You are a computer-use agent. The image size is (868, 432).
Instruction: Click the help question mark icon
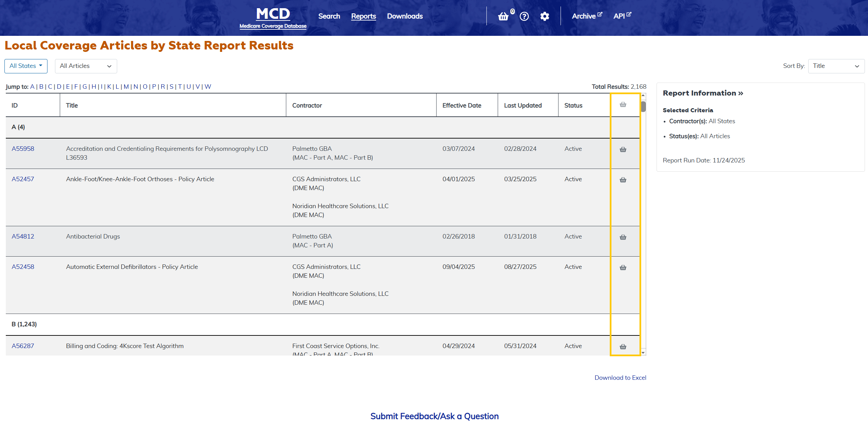pos(524,16)
